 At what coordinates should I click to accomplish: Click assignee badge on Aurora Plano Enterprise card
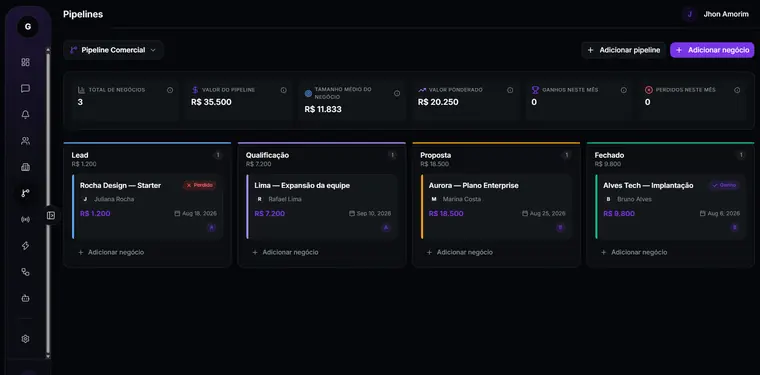click(560, 228)
